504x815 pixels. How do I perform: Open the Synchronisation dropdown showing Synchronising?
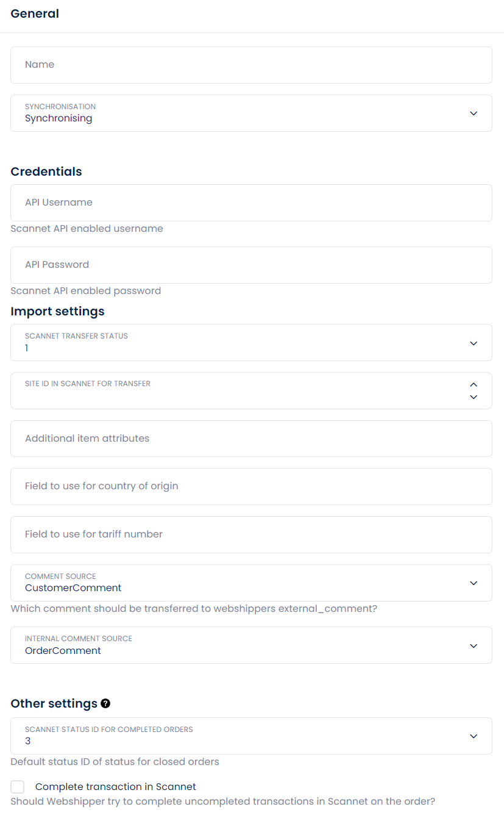[244, 113]
